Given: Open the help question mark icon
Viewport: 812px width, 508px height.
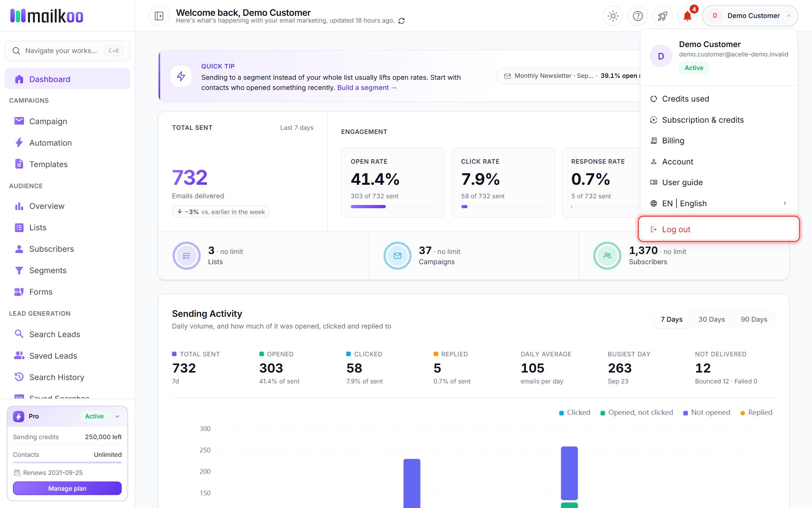Looking at the screenshot, I should pyautogui.click(x=638, y=16).
